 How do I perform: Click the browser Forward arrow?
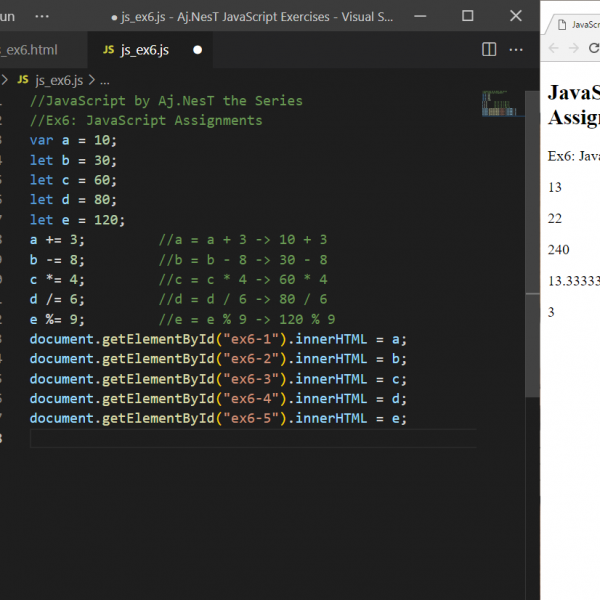point(574,48)
